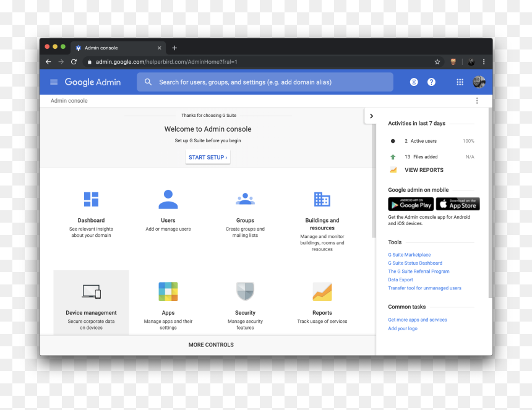Open the Google apps grid launcher
532x410 pixels.
coord(460,82)
